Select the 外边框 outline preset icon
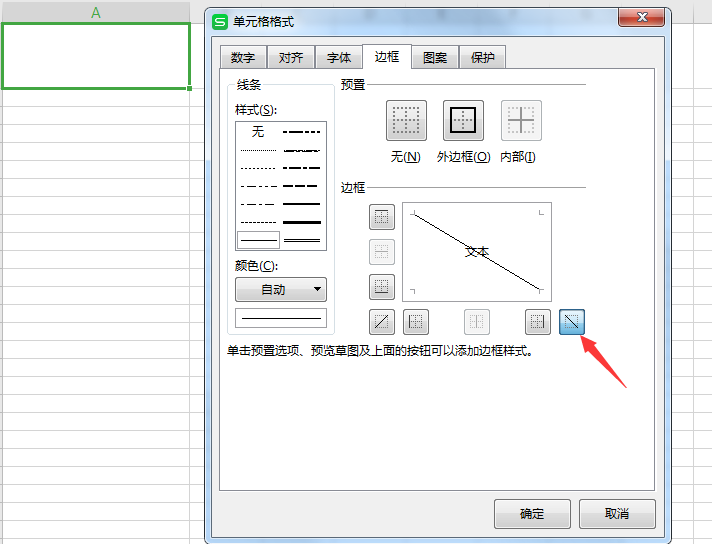712x544 pixels. 463,120
